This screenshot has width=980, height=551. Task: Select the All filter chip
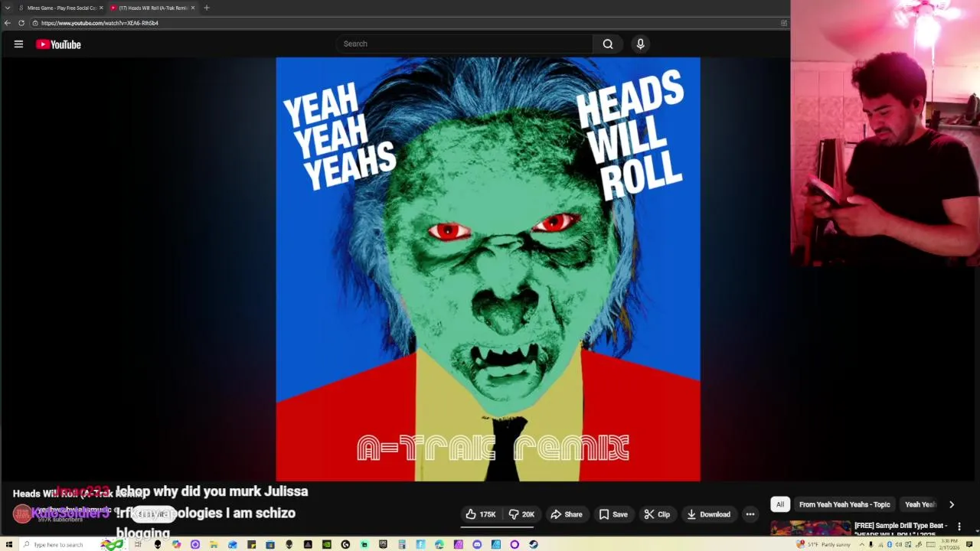tap(780, 504)
